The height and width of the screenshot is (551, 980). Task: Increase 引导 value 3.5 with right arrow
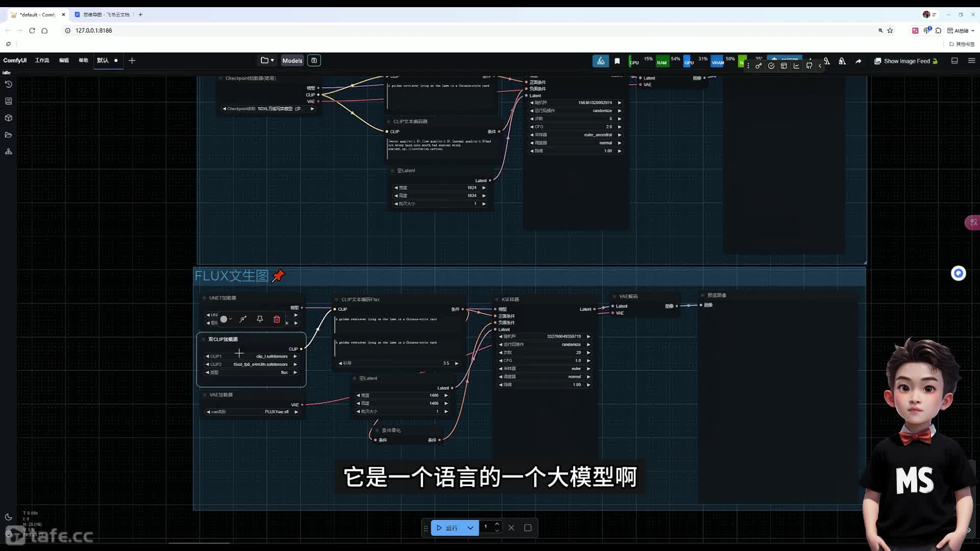coord(457,363)
